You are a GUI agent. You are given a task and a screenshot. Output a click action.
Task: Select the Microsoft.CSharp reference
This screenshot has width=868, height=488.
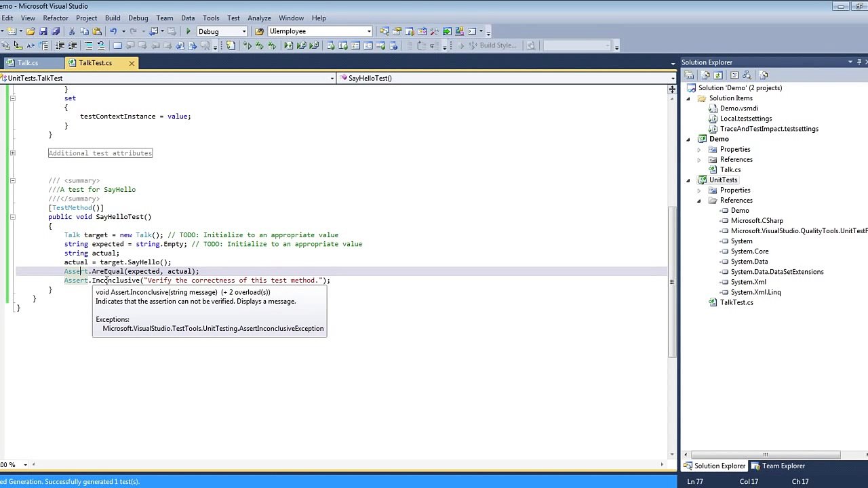(757, 221)
